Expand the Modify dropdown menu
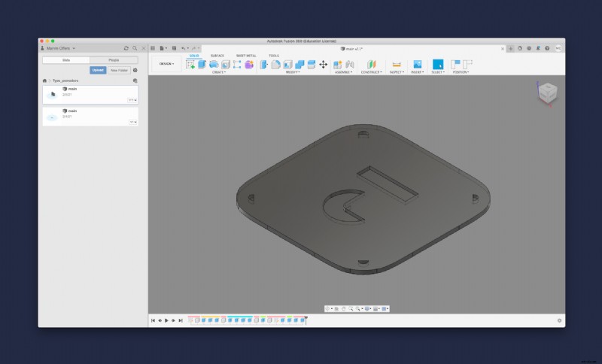The width and height of the screenshot is (602, 364). coord(293,72)
